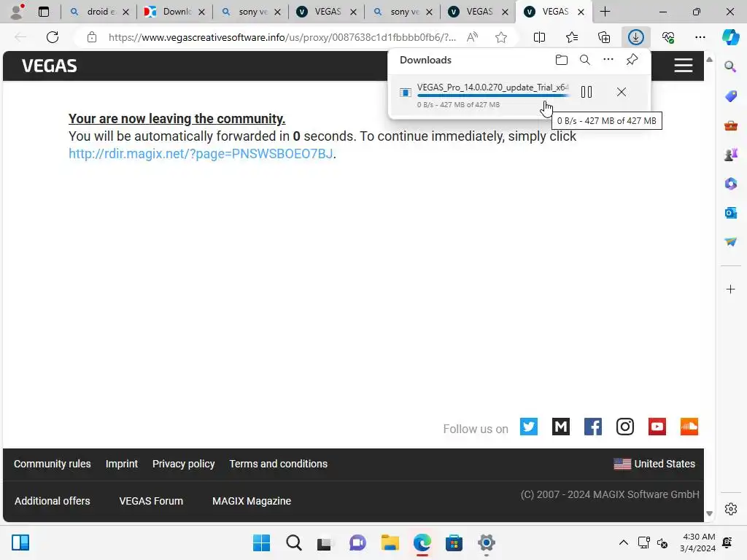
Task: Click the Downloads toolbar button
Action: pyautogui.click(x=636, y=37)
